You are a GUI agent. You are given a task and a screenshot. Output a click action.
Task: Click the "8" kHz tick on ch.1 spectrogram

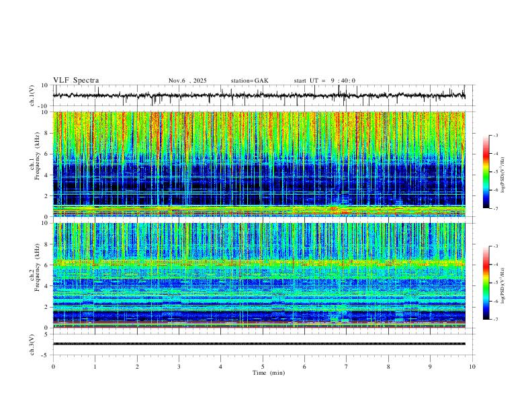[x=46, y=133]
